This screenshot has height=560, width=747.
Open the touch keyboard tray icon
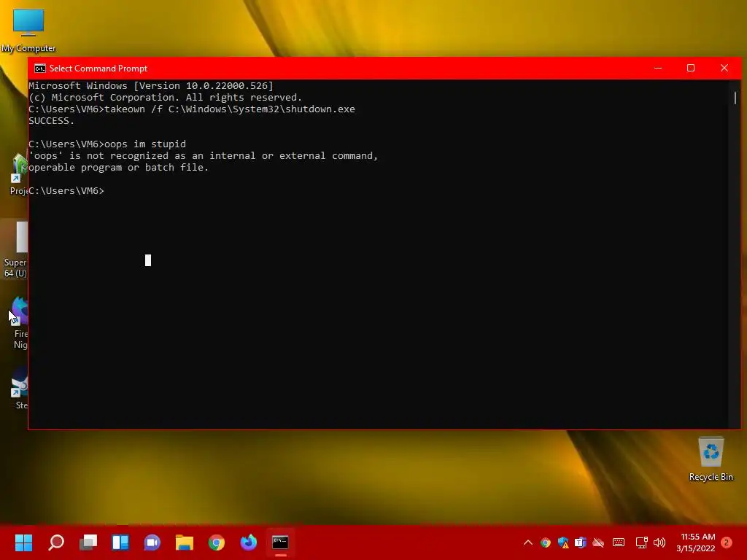[619, 542]
